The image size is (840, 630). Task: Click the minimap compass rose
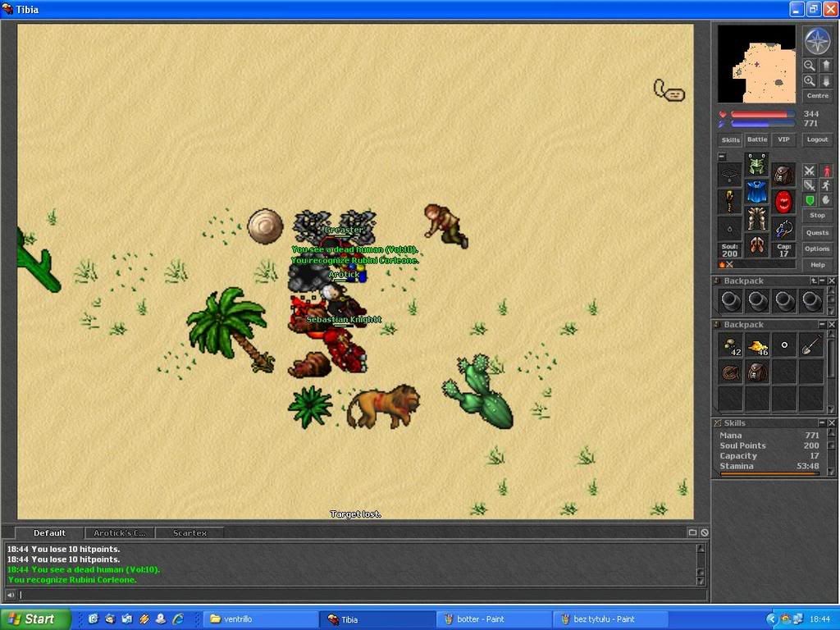[818, 41]
